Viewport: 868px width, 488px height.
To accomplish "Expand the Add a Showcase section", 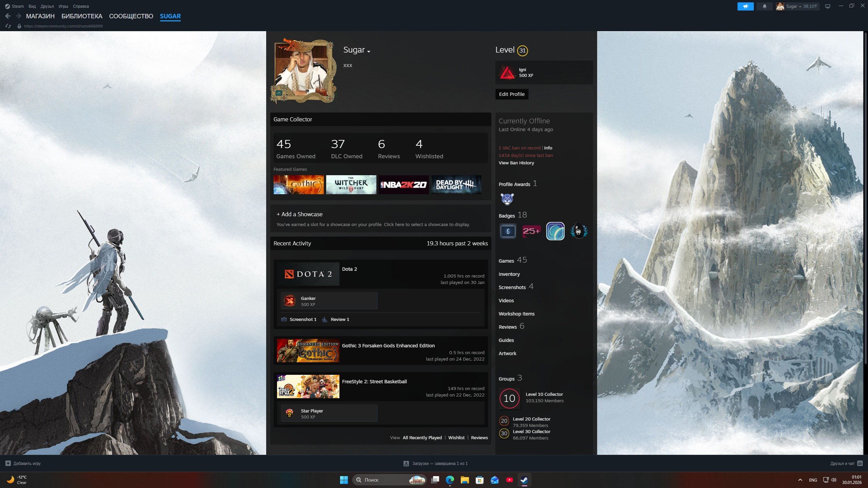I will (x=299, y=214).
